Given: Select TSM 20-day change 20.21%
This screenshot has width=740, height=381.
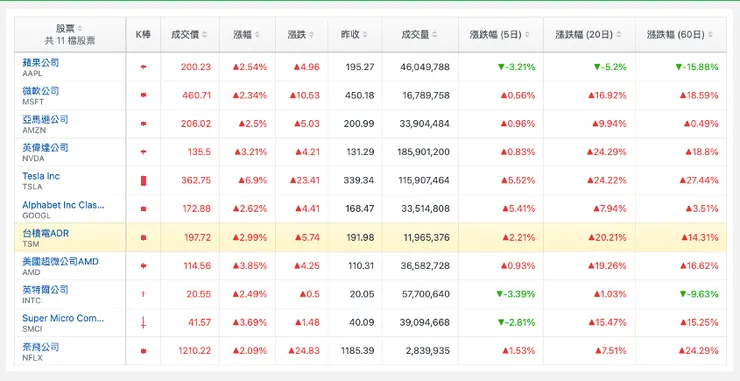Looking at the screenshot, I should pyautogui.click(x=607, y=237).
